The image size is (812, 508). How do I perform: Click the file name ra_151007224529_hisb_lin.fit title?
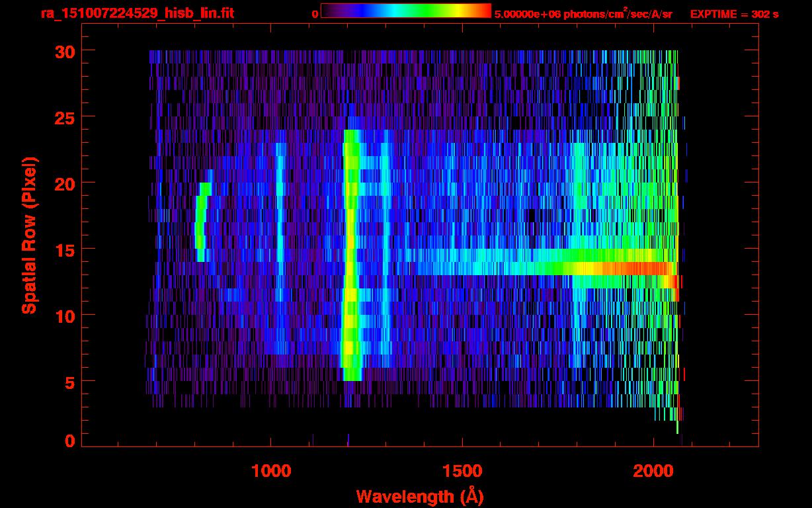coord(137,13)
